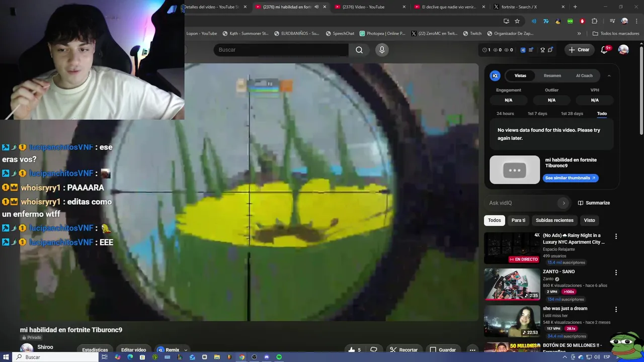644x362 pixels.
Task: Mute the tab mi habilidad en fortnite
Action: click(316, 7)
